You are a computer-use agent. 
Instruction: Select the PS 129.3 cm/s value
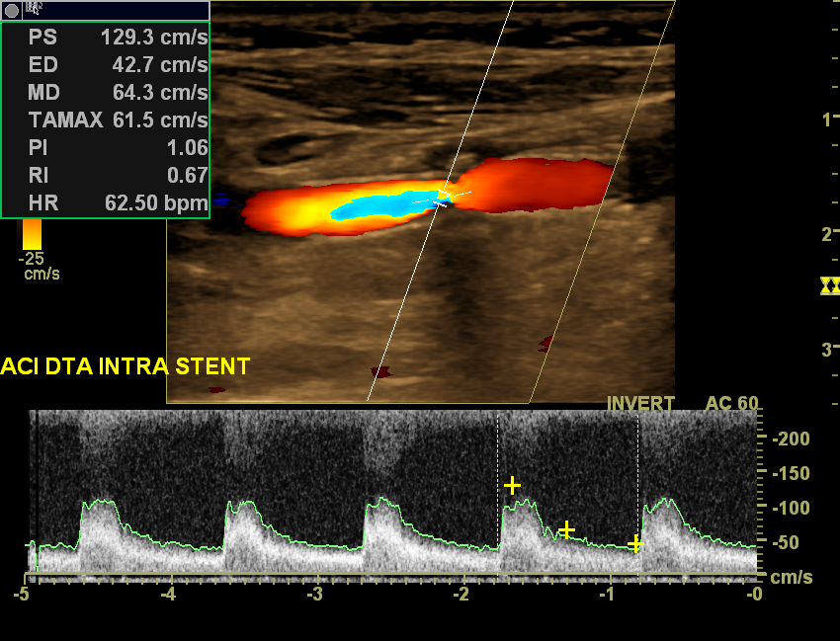(x=154, y=37)
